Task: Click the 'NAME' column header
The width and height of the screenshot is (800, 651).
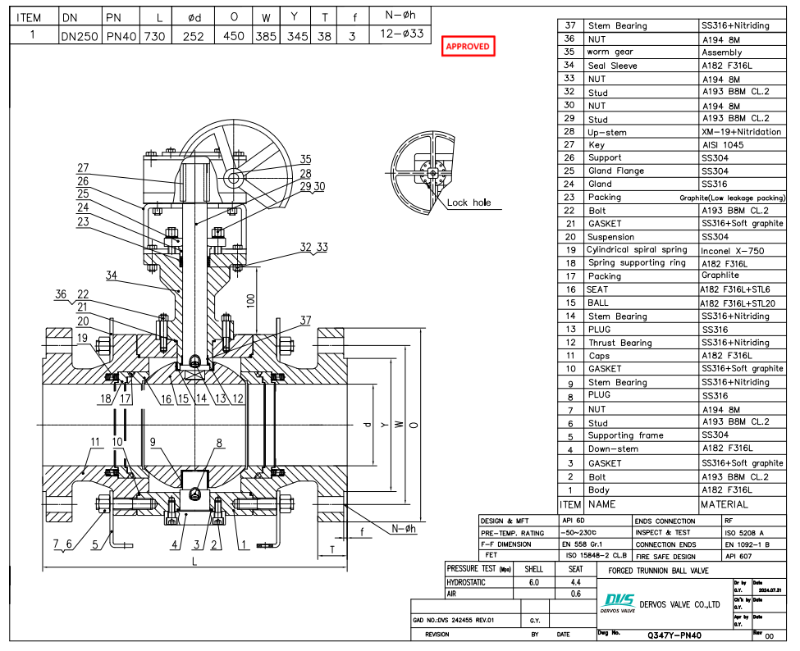Action: [x=602, y=504]
